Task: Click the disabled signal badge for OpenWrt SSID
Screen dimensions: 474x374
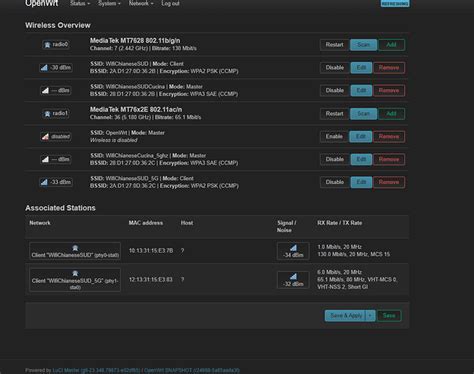Action: point(56,136)
